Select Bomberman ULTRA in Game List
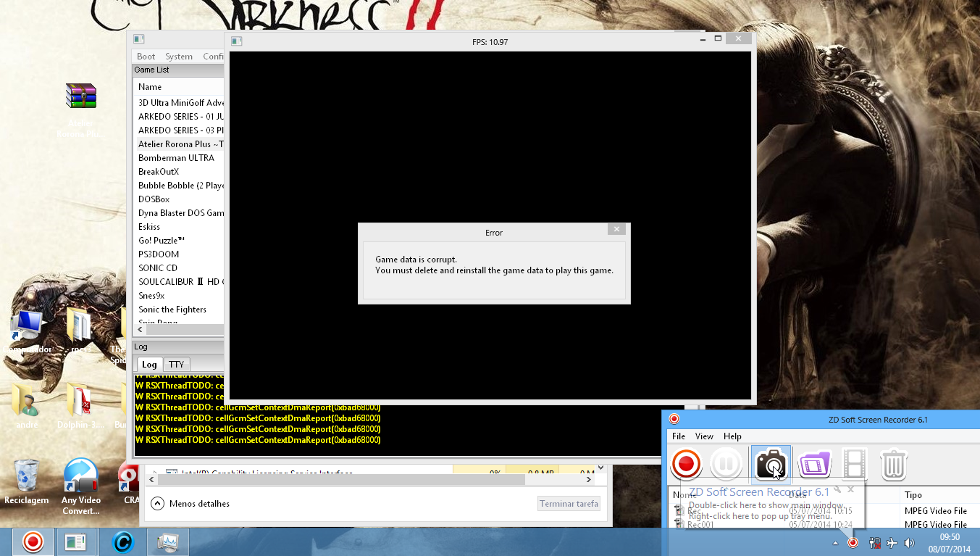This screenshot has height=556, width=980. (x=176, y=158)
